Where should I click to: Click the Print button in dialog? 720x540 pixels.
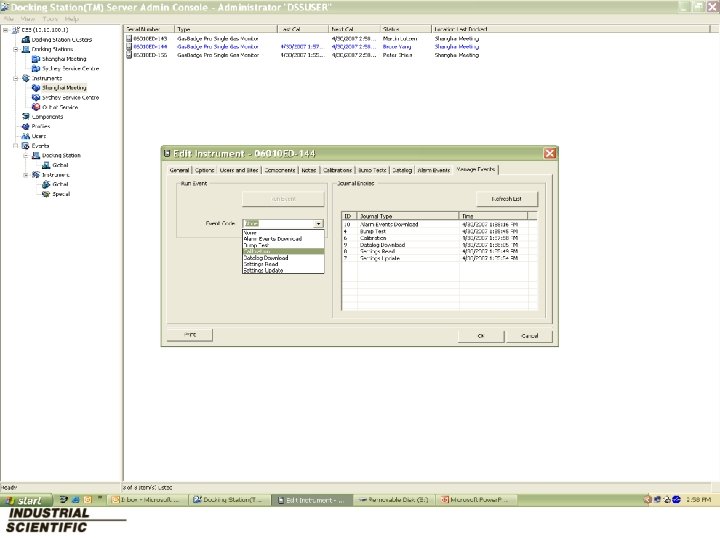[190, 335]
